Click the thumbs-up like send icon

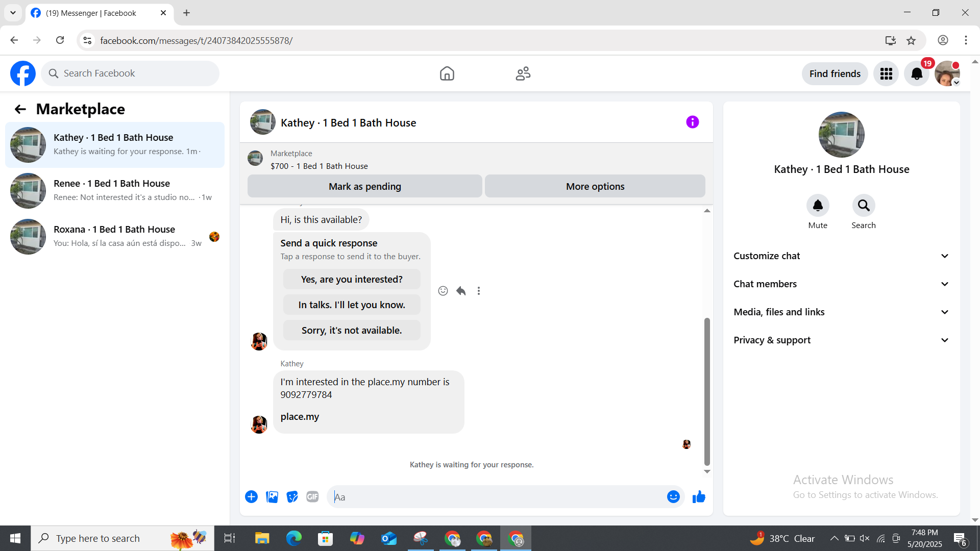[699, 497]
